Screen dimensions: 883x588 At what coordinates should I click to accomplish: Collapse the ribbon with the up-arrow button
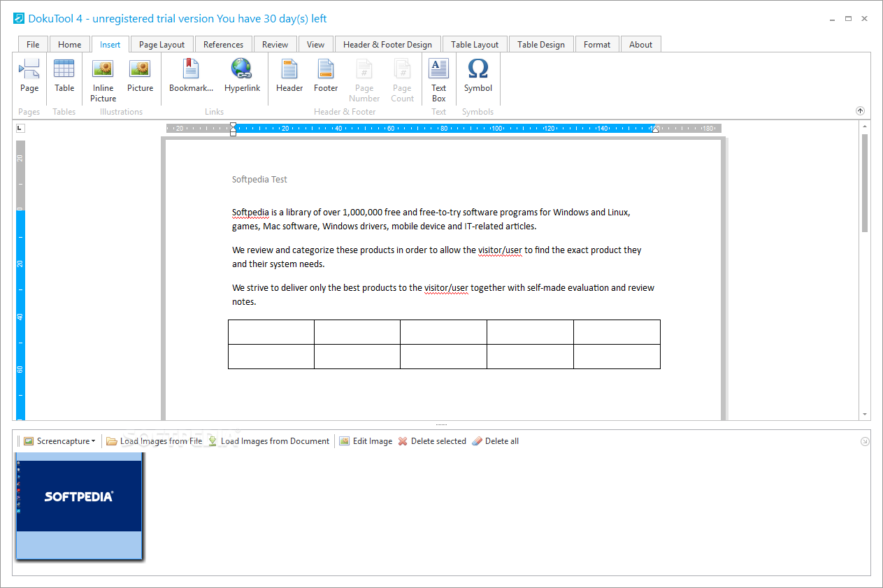point(860,111)
